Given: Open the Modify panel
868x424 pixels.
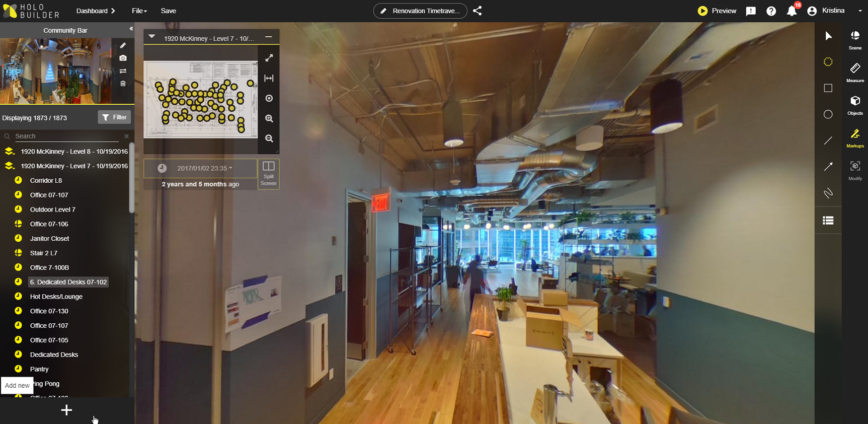Looking at the screenshot, I should pos(855,171).
